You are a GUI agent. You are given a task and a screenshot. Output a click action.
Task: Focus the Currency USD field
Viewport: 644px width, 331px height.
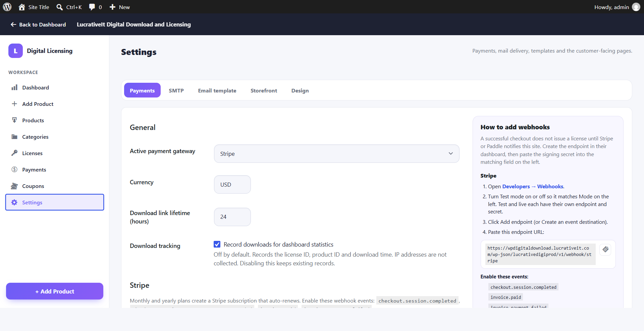232,185
